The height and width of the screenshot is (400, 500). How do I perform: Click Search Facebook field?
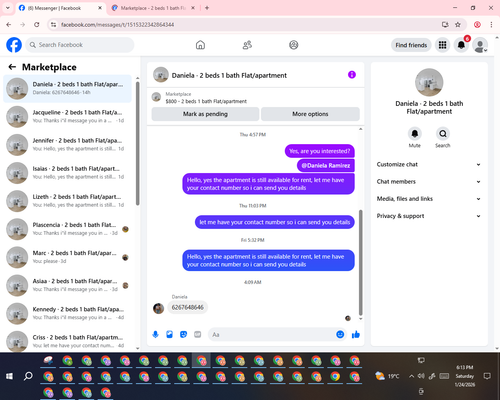(80, 45)
